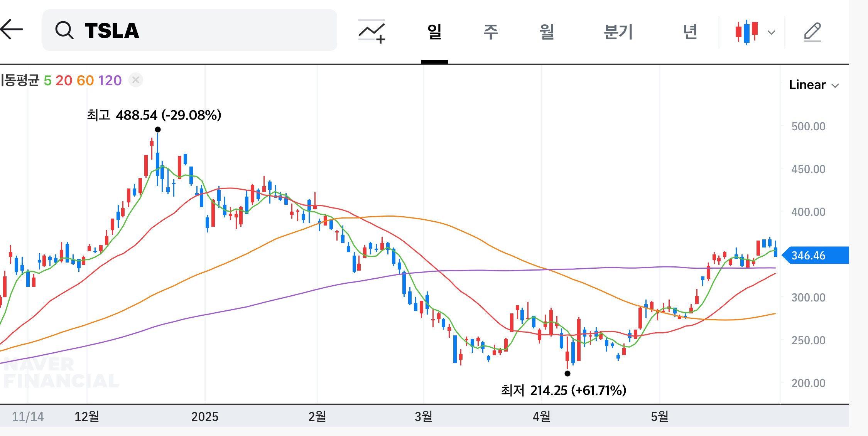
Task: Switch to the 주 (weekly) tab
Action: (491, 32)
